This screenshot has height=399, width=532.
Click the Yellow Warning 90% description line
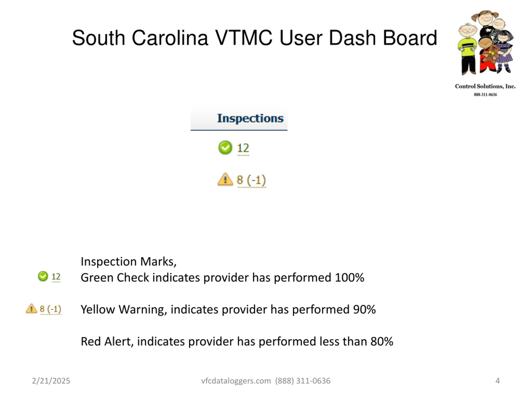(x=228, y=309)
